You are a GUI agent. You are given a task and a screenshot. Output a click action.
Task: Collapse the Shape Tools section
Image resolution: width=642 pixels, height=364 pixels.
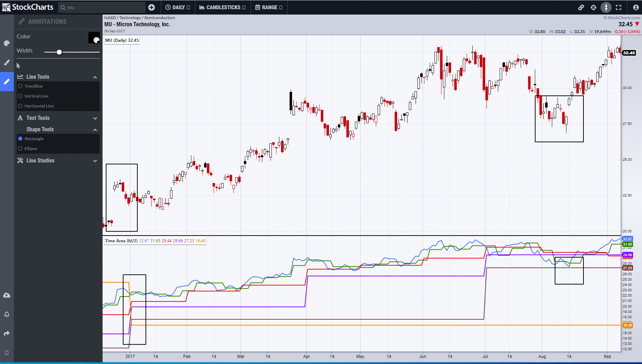click(95, 129)
